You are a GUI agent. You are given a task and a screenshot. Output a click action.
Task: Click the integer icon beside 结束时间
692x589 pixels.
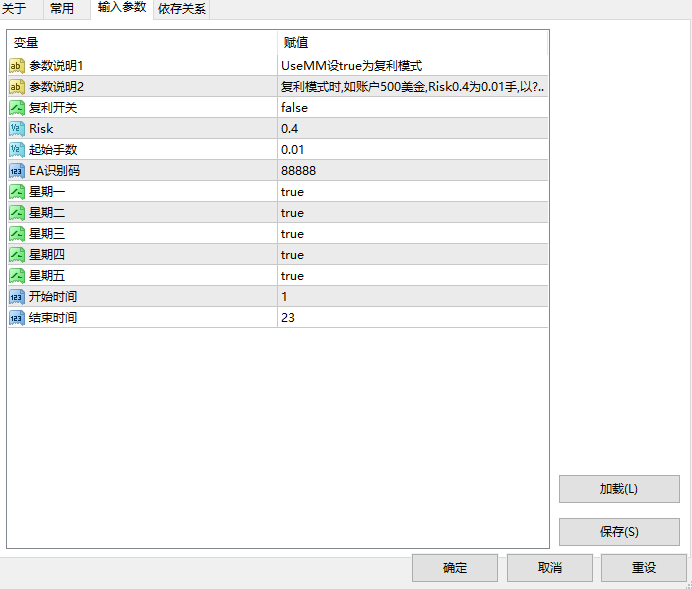coord(17,318)
